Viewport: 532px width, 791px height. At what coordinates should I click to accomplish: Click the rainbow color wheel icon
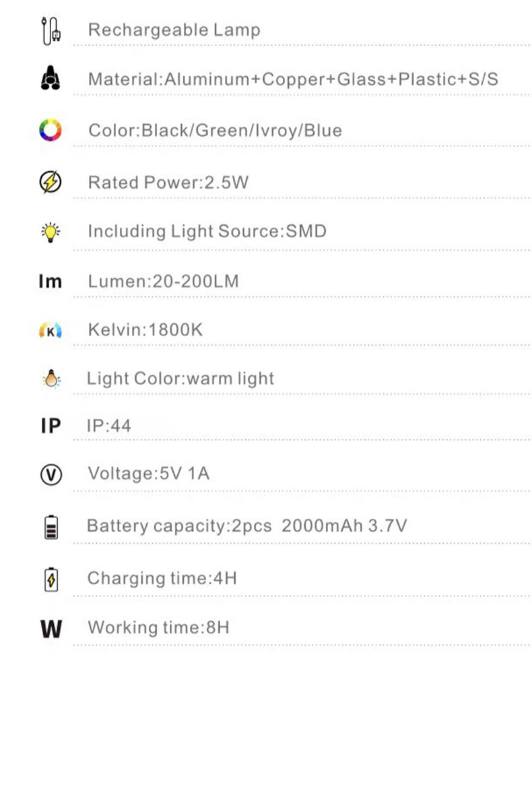[x=51, y=129]
